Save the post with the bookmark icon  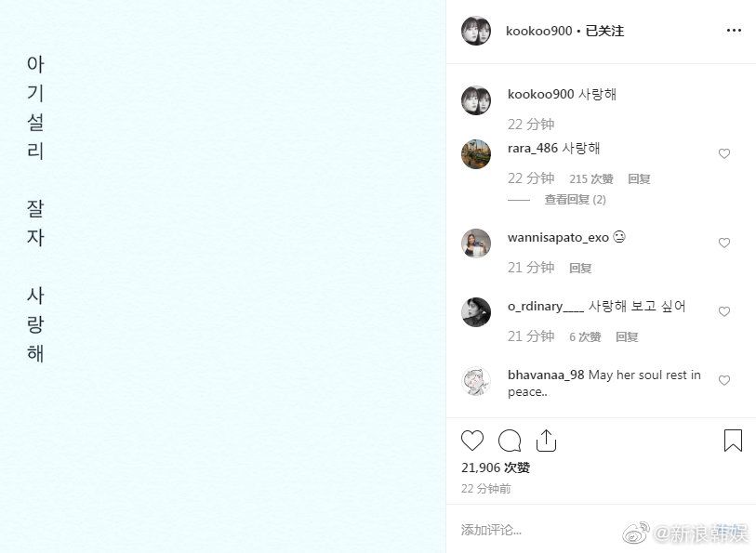(x=733, y=441)
